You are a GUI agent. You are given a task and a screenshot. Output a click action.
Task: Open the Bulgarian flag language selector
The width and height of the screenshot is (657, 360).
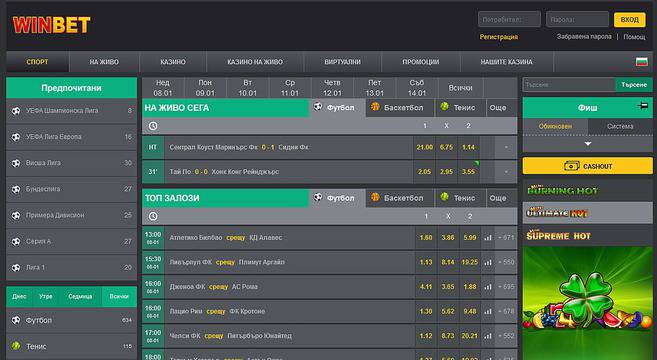pyautogui.click(x=641, y=62)
